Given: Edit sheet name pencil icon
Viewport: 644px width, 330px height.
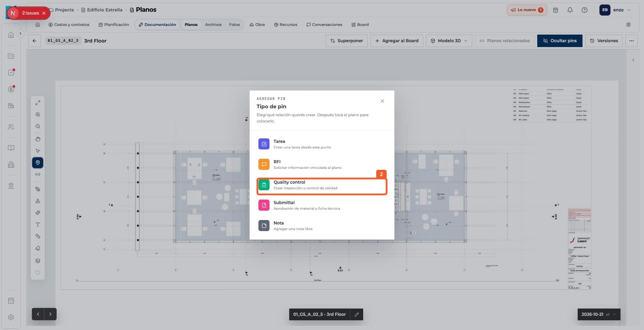Looking at the screenshot, I should pos(357,314).
